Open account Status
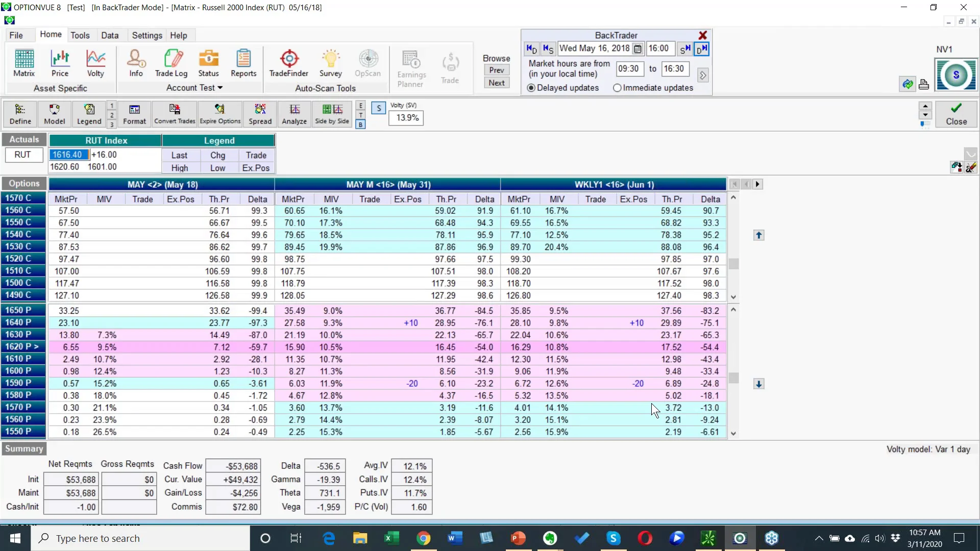Image resolution: width=980 pixels, height=551 pixels. click(x=208, y=63)
